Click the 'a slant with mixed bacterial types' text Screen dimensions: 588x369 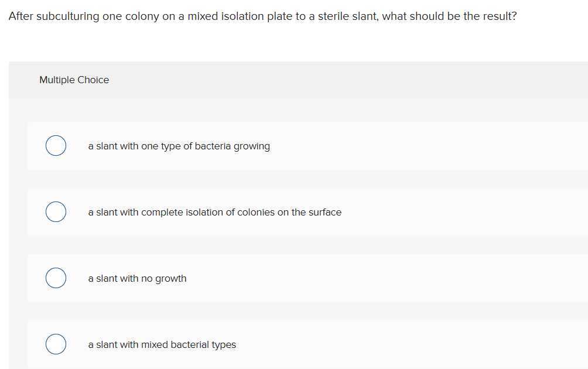click(x=162, y=344)
